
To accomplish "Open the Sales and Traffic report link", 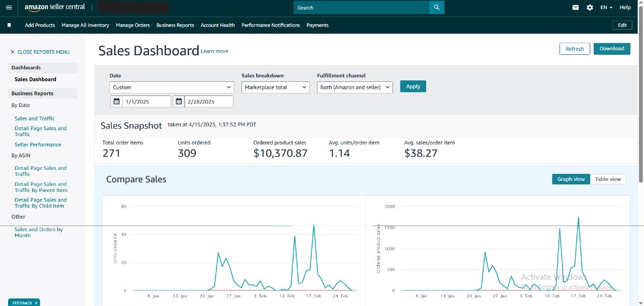I will tap(35, 119).
